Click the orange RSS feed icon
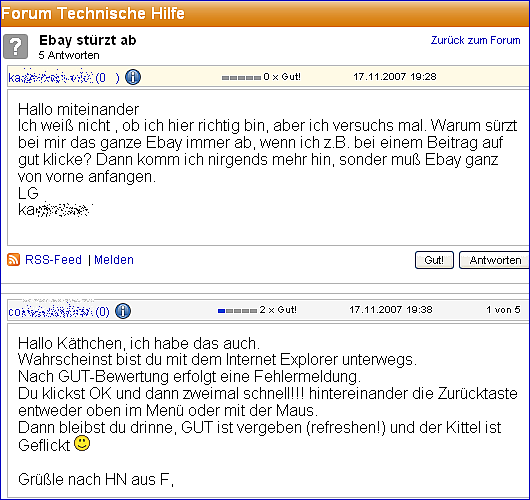 pos(14,260)
